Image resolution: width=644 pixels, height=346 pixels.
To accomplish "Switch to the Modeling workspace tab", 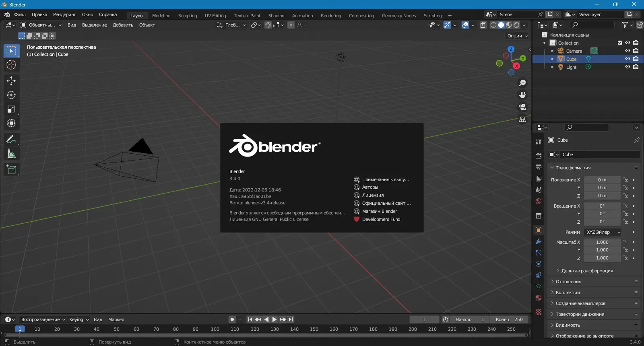I will point(161,16).
